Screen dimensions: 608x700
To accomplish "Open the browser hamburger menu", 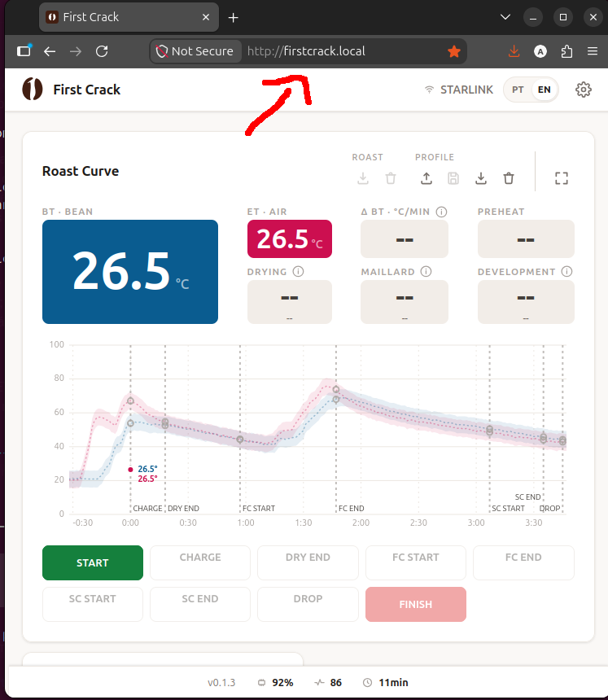I will 593,51.
